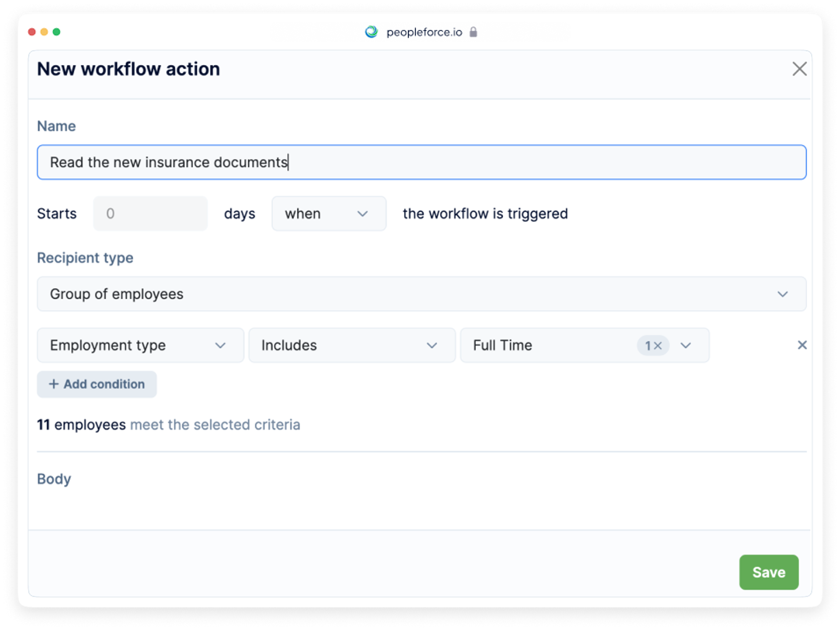The width and height of the screenshot is (840, 630).
Task: Click the peopleforce.io address text
Action: [424, 32]
